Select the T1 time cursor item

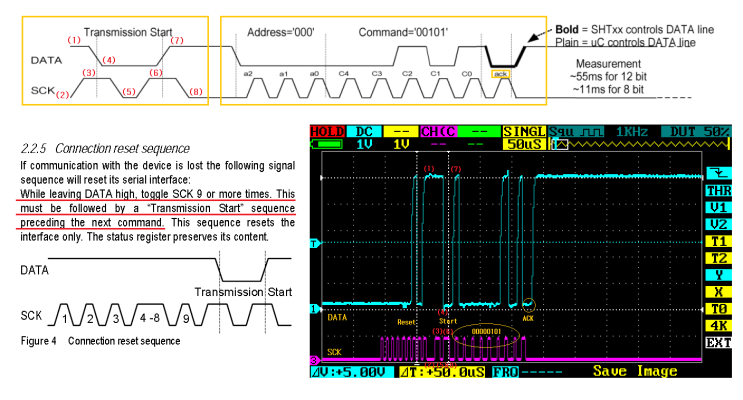pos(719,241)
